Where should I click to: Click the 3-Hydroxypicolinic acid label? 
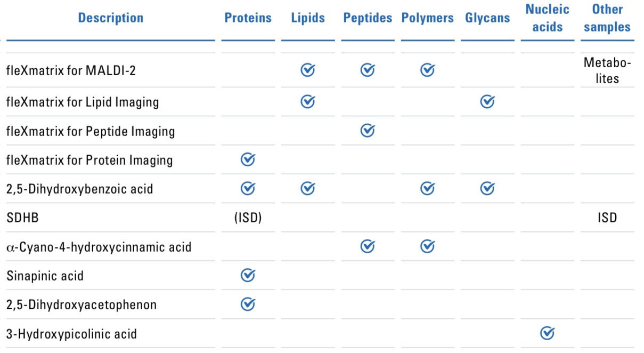[x=72, y=334]
